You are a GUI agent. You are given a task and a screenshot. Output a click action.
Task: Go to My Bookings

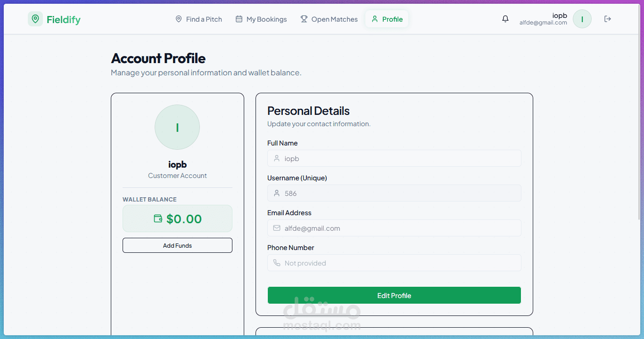pos(261,19)
